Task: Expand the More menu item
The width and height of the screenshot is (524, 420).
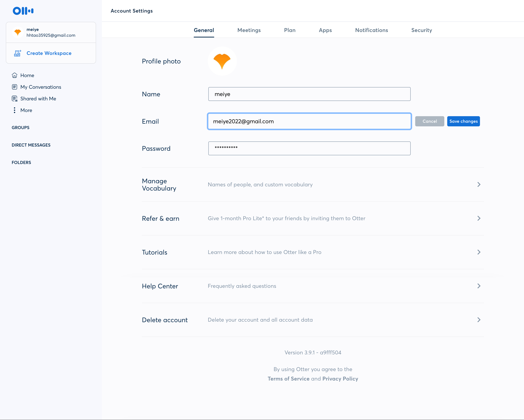Action: point(26,110)
